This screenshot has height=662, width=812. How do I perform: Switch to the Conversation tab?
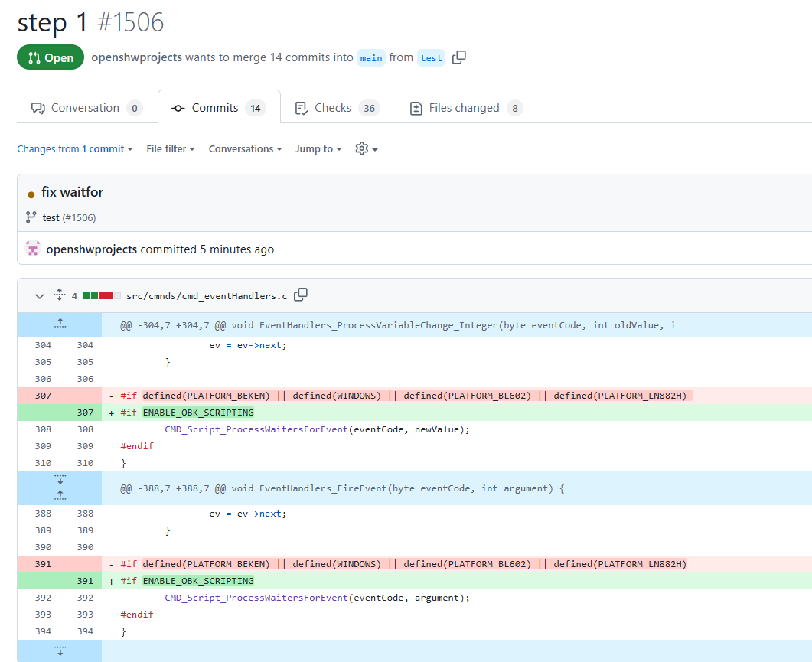click(87, 108)
